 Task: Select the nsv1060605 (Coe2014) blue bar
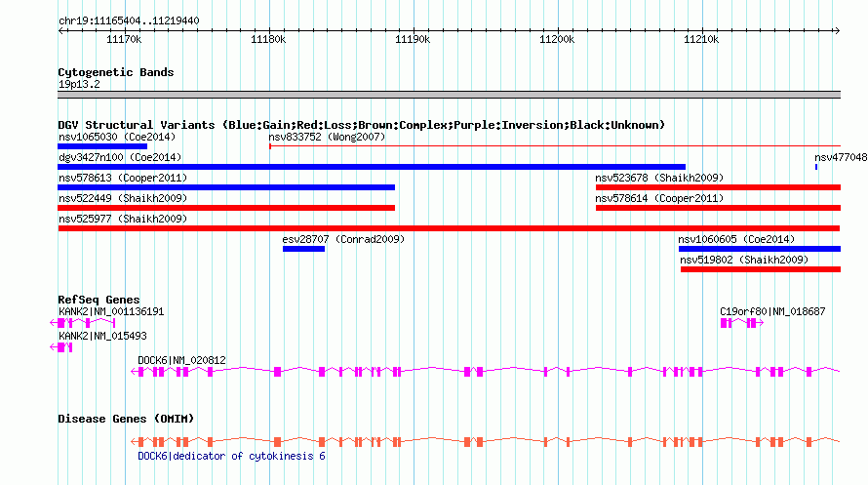tap(760, 249)
